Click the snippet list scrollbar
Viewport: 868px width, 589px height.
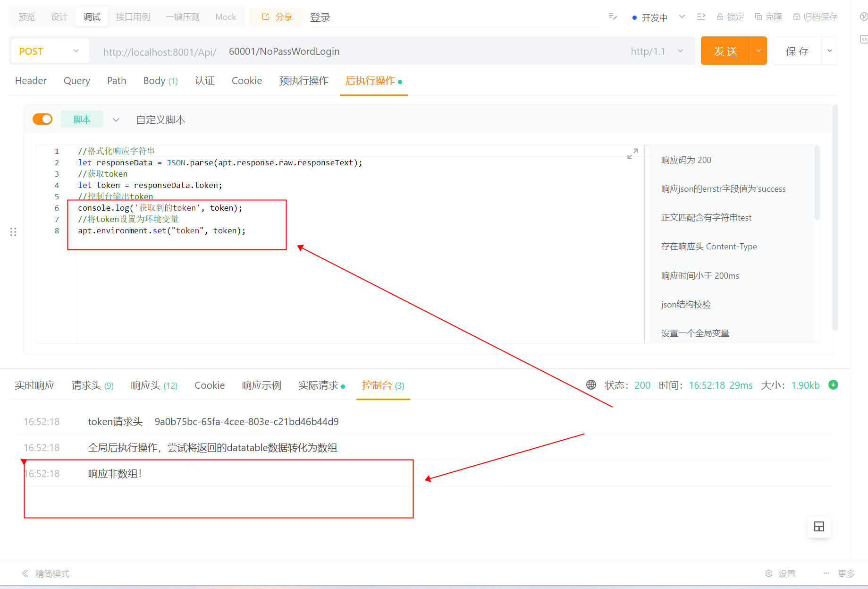click(817, 183)
